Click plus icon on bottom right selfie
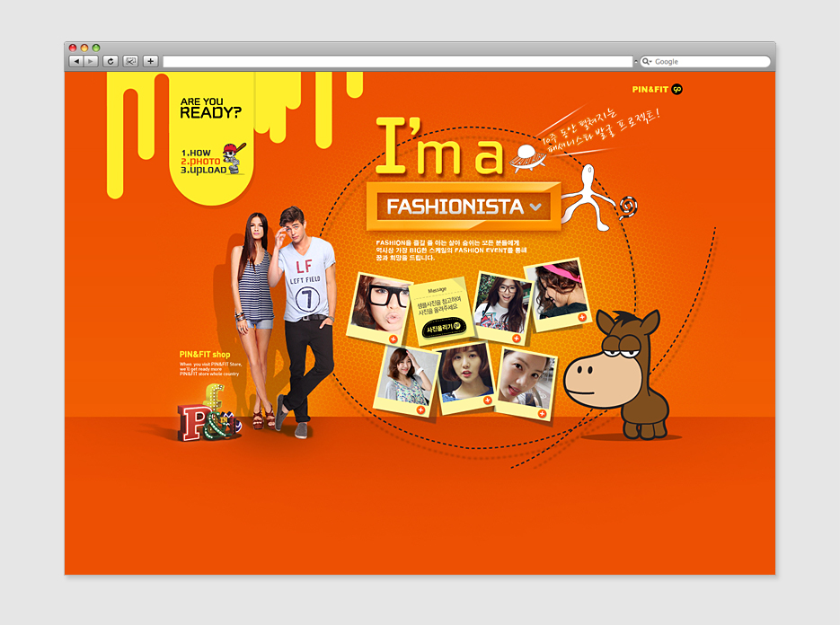 pyautogui.click(x=542, y=413)
